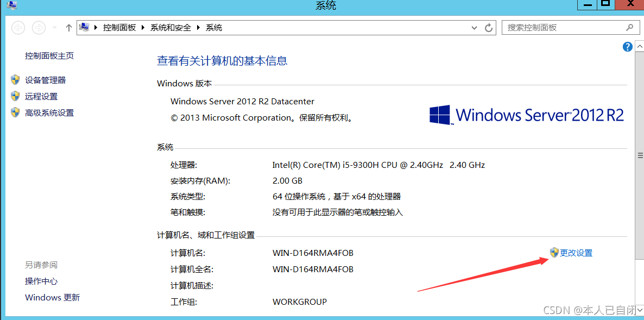Viewport: 644px width, 320px height.
Task: Click the shield icon next to 更改设置
Action: (x=554, y=252)
